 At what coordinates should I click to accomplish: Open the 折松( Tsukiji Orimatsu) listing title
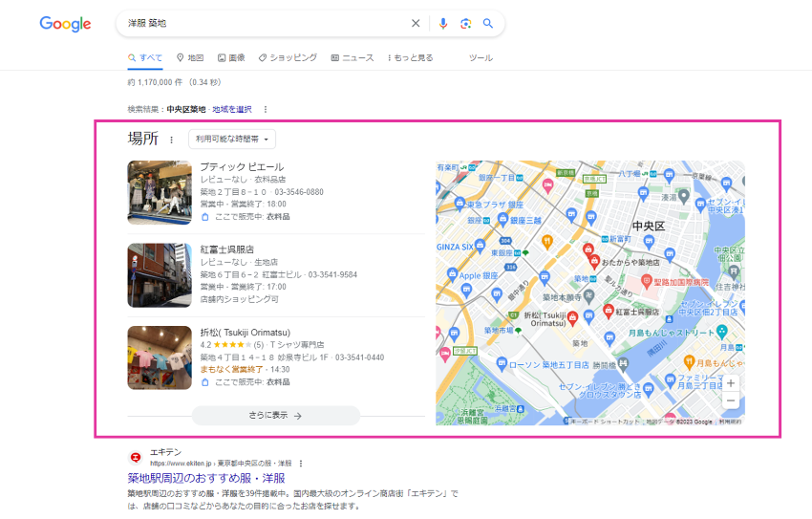(245, 333)
